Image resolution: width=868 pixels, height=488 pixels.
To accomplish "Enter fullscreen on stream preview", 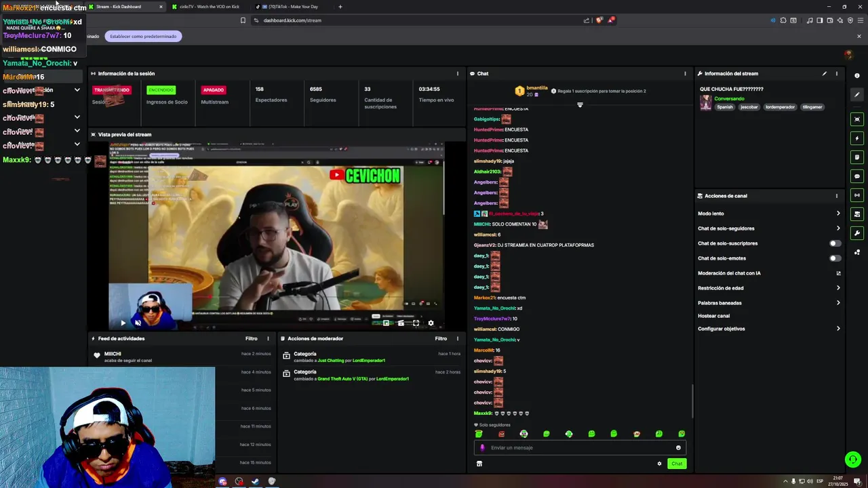I will (x=416, y=323).
